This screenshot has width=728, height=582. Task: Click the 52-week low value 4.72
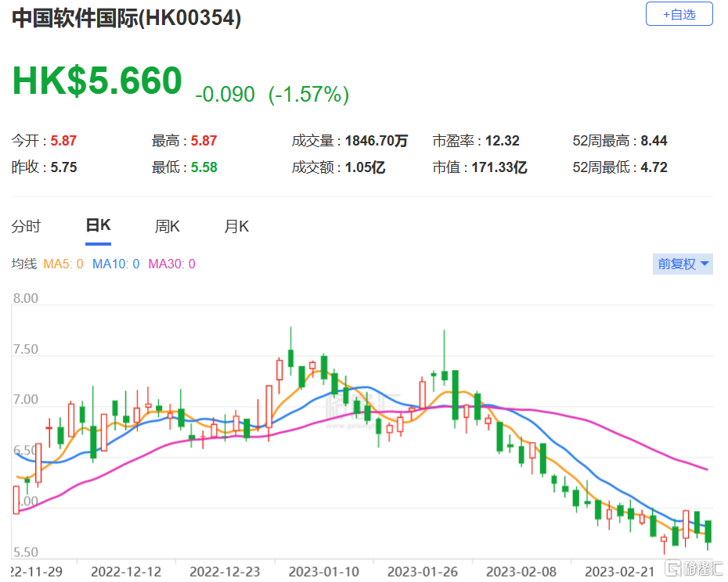click(x=654, y=167)
